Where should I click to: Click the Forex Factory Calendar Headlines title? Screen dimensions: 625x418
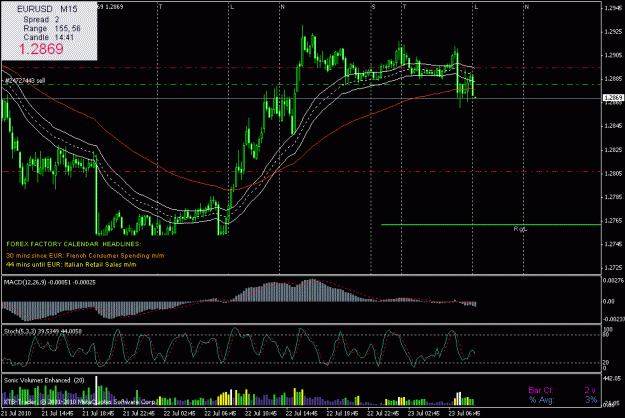[74, 244]
